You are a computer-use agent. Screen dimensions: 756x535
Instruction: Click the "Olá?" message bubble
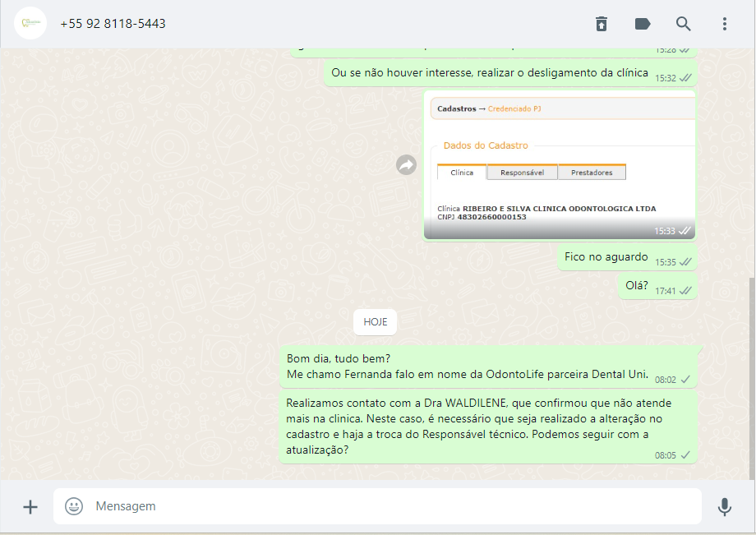tap(657, 286)
